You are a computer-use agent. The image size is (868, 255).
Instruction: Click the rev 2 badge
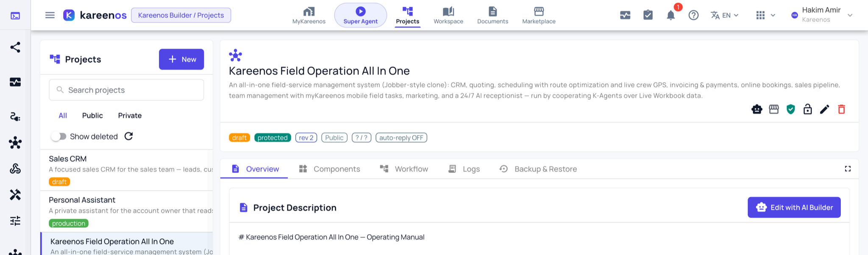click(306, 137)
